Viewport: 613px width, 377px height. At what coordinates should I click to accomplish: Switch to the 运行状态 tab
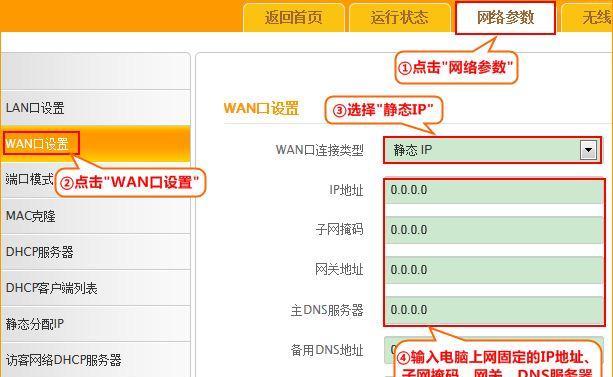click(400, 18)
